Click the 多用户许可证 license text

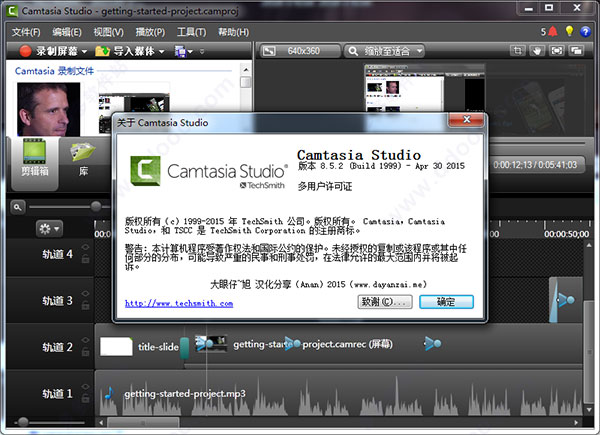click(x=325, y=187)
